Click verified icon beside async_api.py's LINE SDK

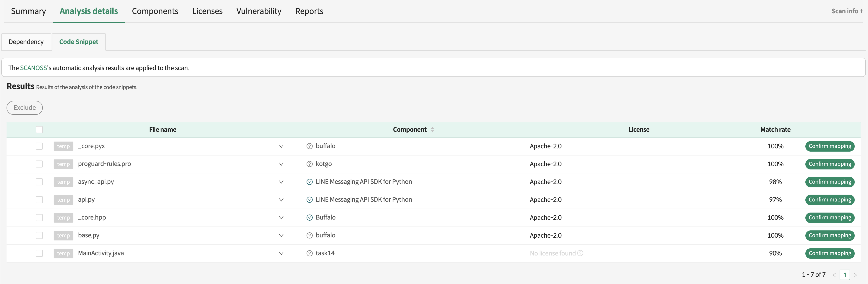tap(309, 182)
